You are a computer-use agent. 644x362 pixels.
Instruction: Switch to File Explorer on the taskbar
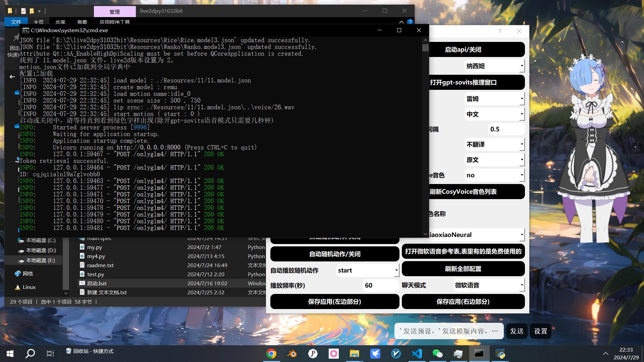[x=355, y=354]
